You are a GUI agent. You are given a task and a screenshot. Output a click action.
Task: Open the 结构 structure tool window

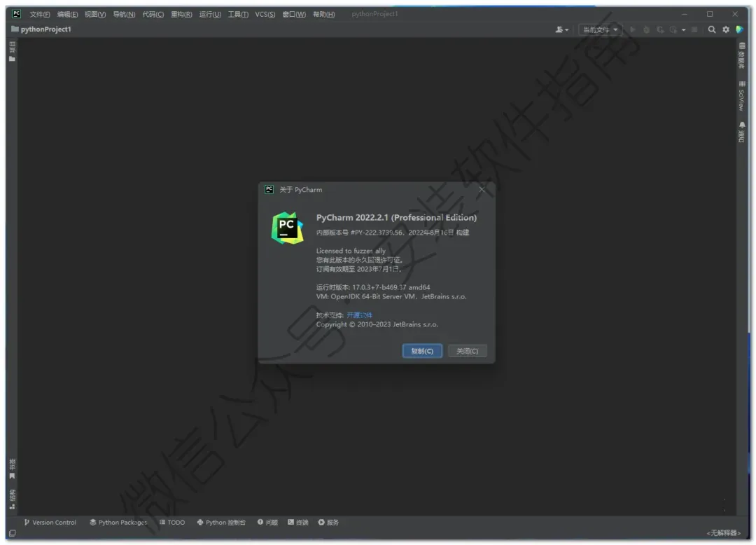(x=12, y=499)
